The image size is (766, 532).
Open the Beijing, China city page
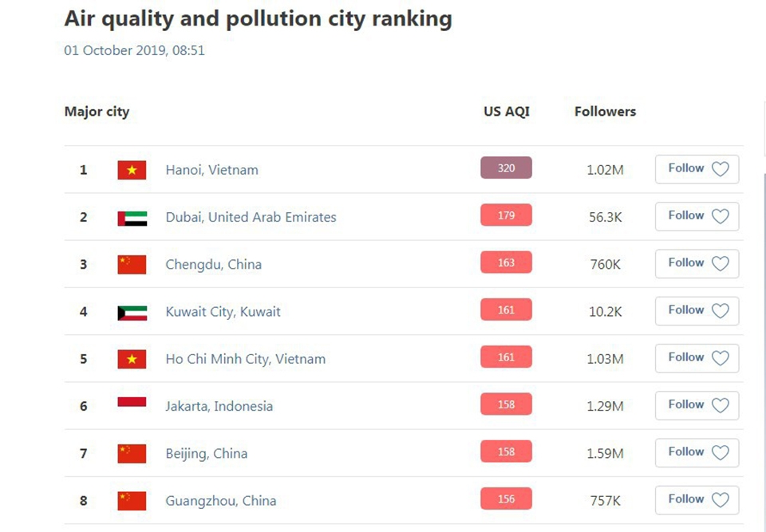(207, 452)
